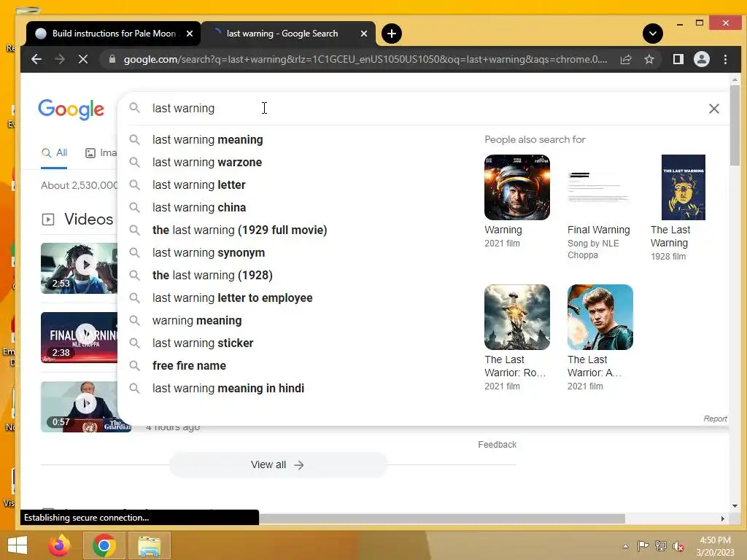Viewport: 747px width, 560px height.
Task: Open the Chrome three-dot menu
Action: point(725,59)
